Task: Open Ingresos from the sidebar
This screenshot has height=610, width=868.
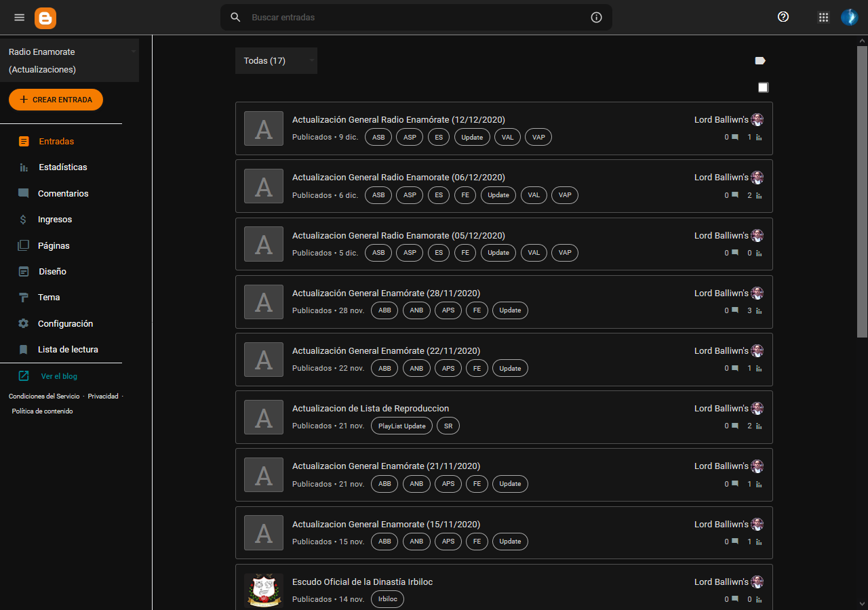Action: pos(23,219)
